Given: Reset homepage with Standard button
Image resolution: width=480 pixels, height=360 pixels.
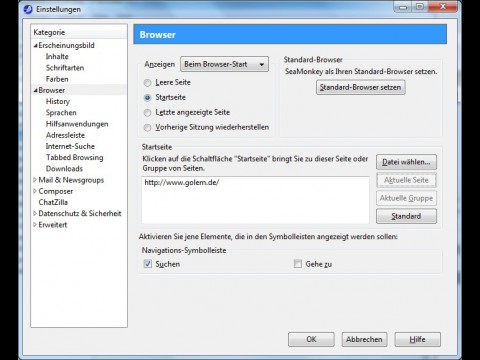Looking at the screenshot, I should tap(406, 216).
